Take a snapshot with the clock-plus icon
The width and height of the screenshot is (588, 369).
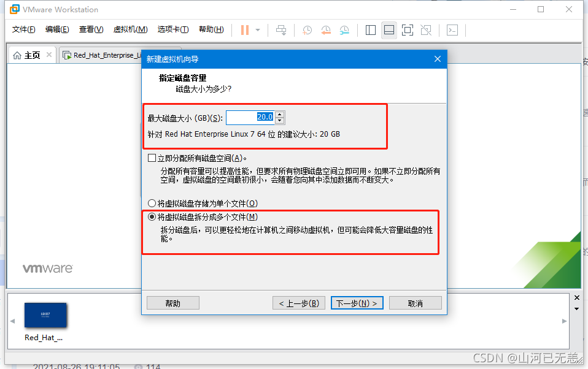coord(307,30)
